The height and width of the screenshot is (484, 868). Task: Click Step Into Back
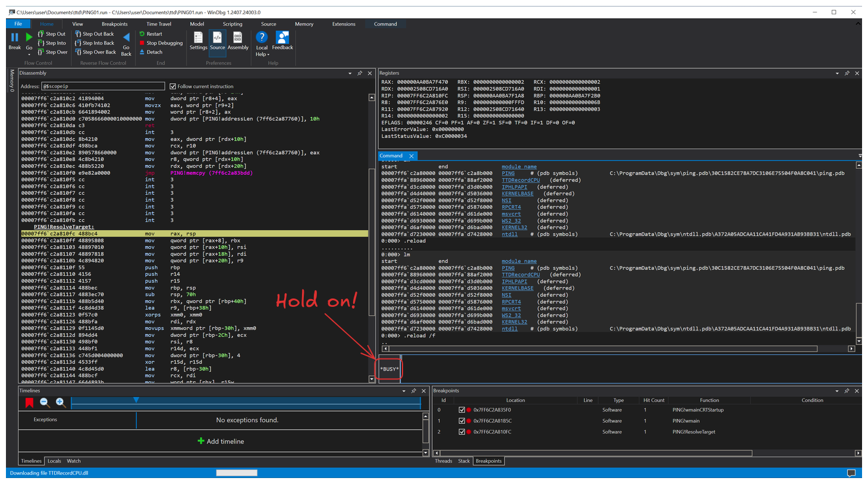[x=94, y=43]
